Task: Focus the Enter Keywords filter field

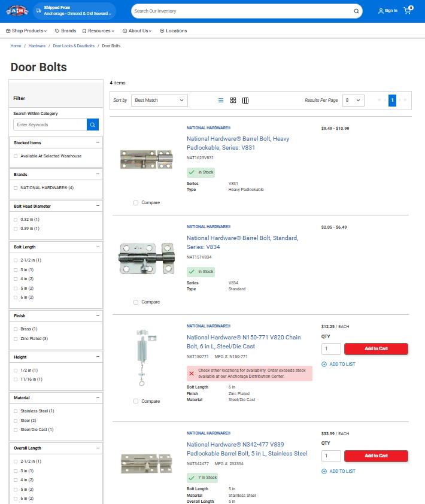Action: tap(50, 125)
